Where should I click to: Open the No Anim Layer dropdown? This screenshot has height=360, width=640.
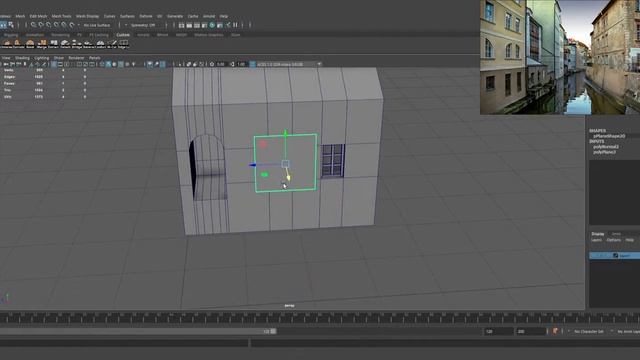point(628,331)
